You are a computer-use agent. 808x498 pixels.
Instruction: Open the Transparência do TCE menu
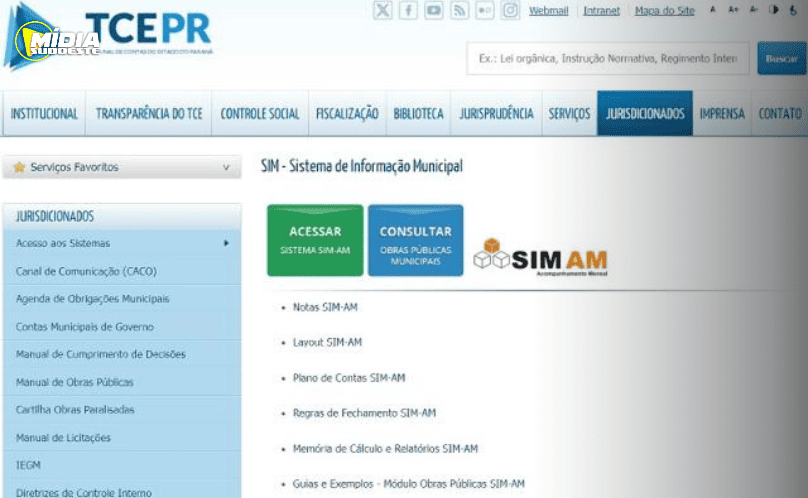coord(148,113)
